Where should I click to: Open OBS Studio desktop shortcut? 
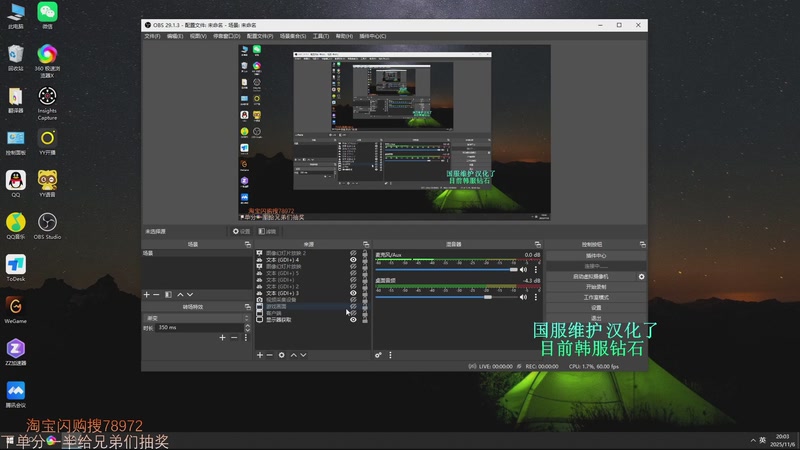[x=47, y=224]
